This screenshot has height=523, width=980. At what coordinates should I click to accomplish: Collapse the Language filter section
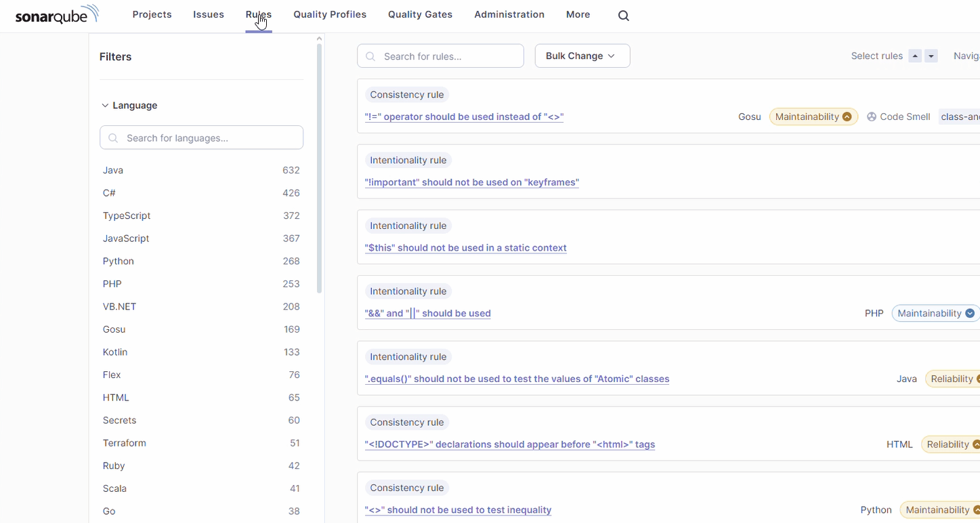129,106
